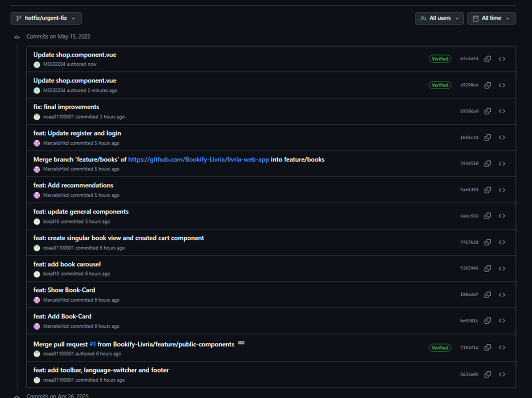532x398 pixels.
Task: Copy full SHA for commit 5ae1391
Action: [487, 190]
